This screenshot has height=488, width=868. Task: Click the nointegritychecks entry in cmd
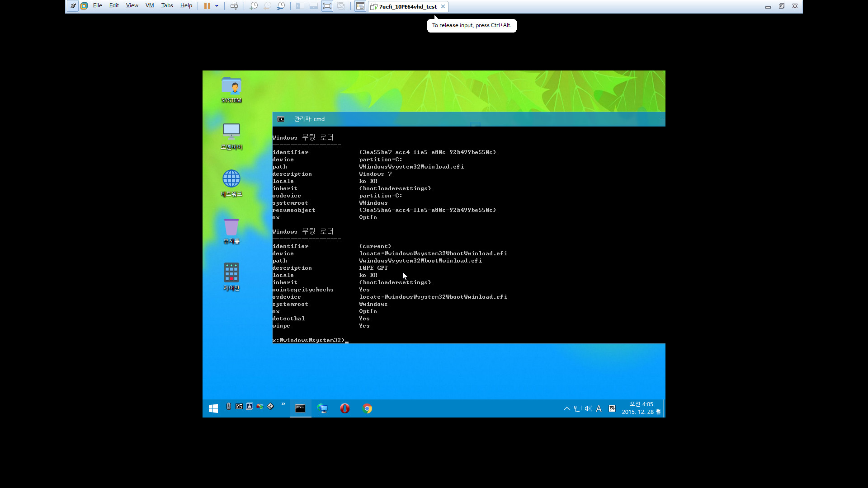point(303,290)
